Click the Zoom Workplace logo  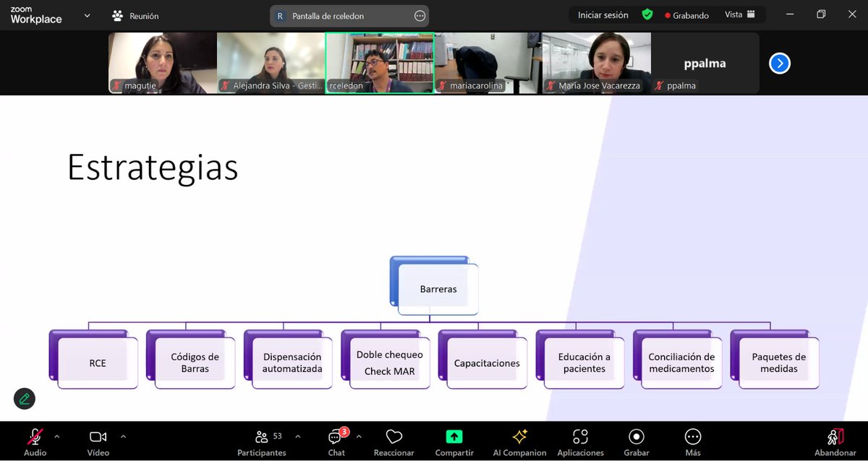coord(36,15)
